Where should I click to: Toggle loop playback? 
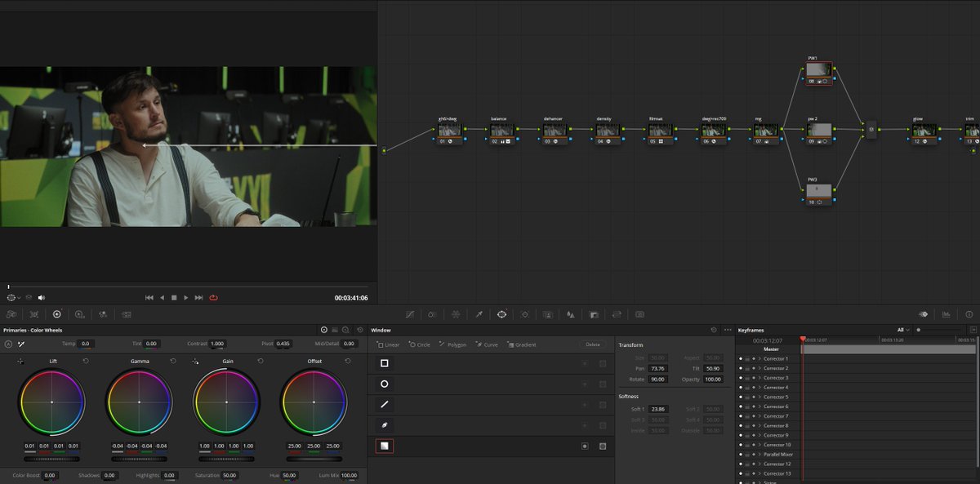214,298
